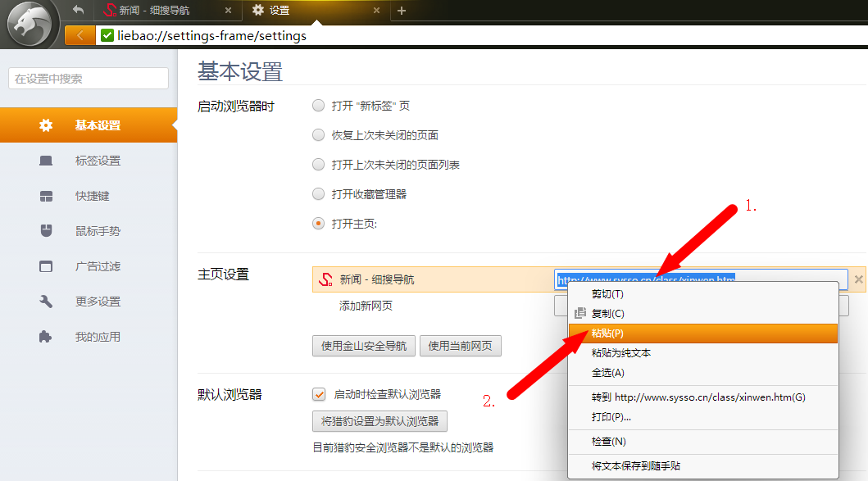Click the homepage entry sysso favicon
The height and width of the screenshot is (481, 868).
(x=325, y=279)
